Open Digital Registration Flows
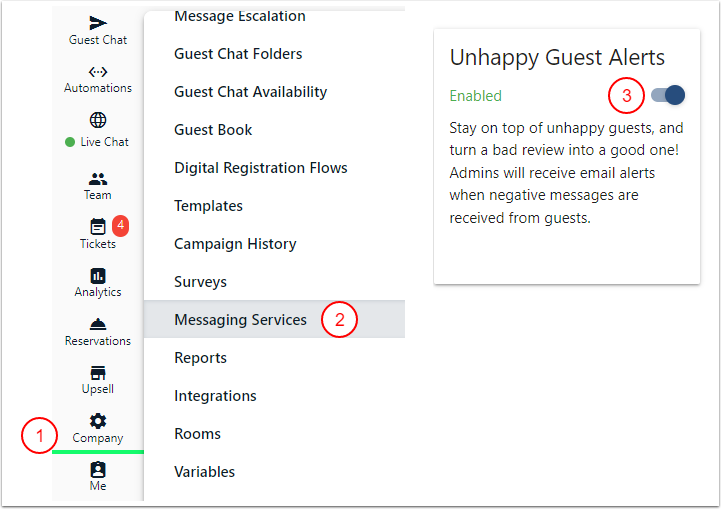 point(260,168)
